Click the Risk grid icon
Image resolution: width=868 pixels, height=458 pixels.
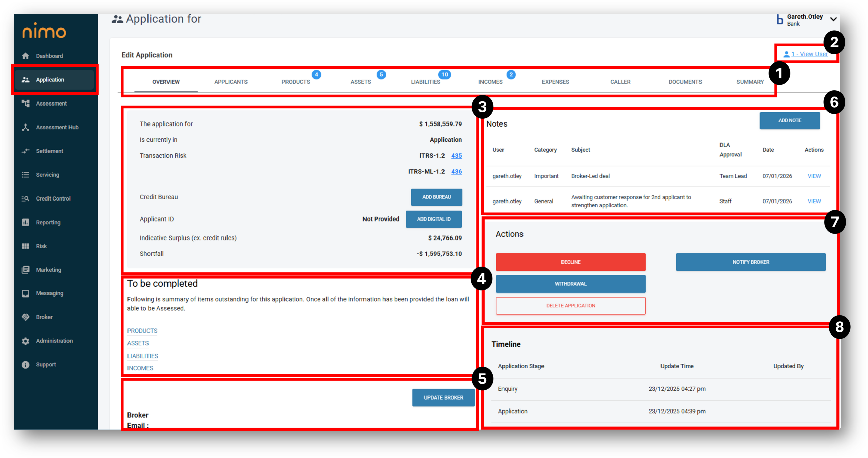[x=26, y=246]
